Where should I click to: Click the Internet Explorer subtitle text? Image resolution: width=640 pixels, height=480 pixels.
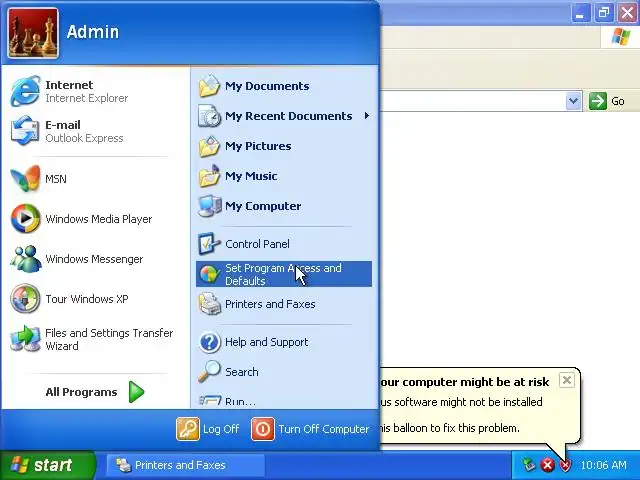[x=87, y=98]
